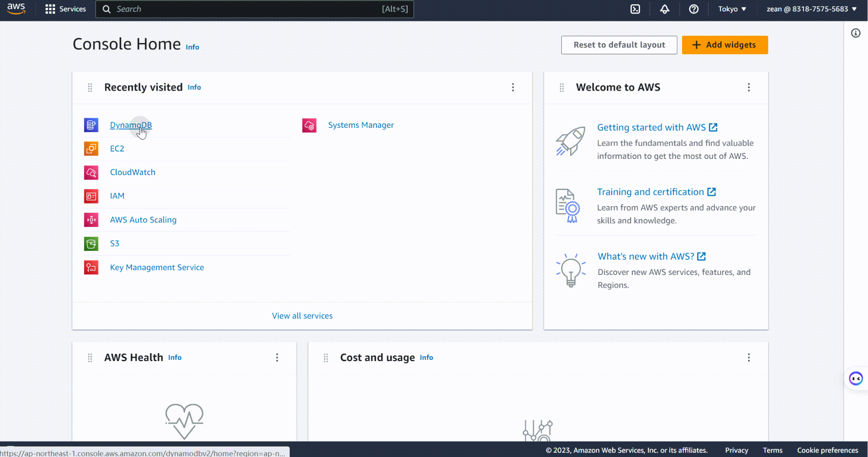Open the EC2 link
This screenshot has height=457, width=868.
click(117, 149)
